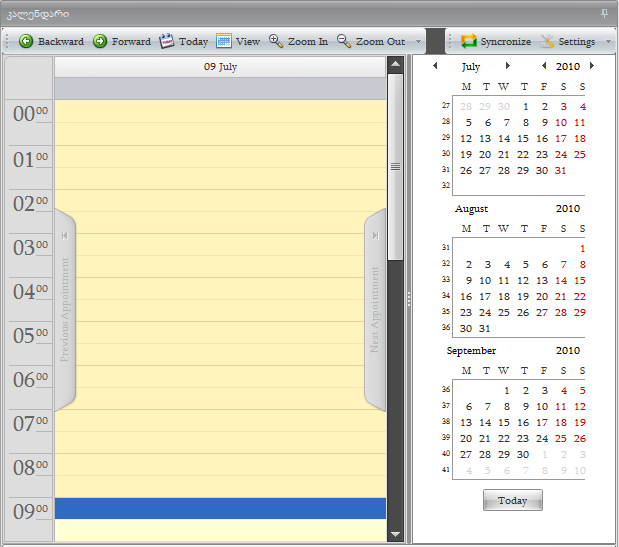Select August 19 in the mini calendar
The width and height of the screenshot is (619, 547).
[x=523, y=297]
